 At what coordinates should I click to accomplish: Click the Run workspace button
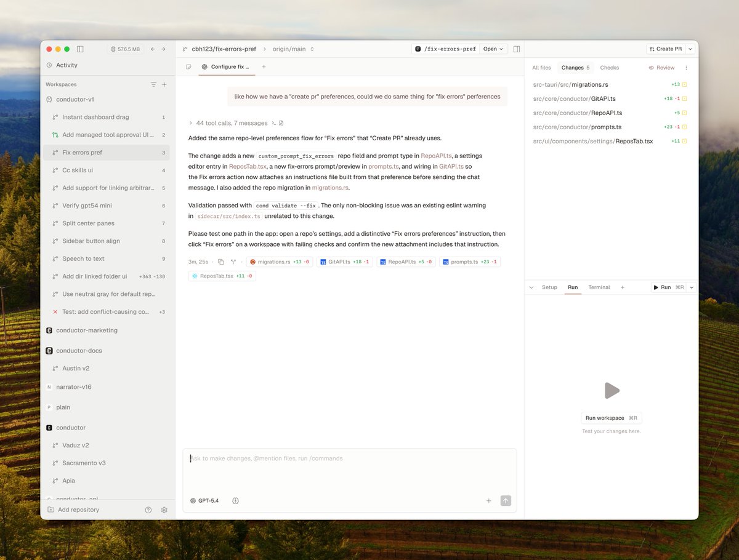612,418
